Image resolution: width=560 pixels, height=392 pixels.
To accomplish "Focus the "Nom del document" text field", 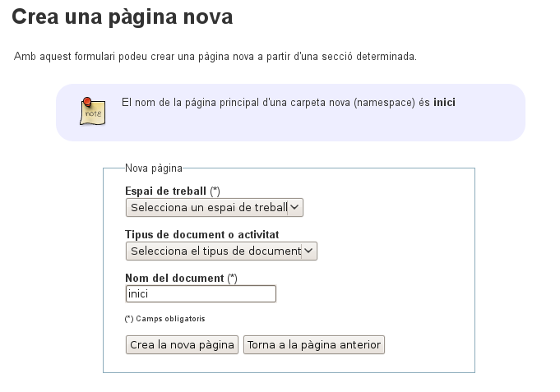I will coord(201,294).
